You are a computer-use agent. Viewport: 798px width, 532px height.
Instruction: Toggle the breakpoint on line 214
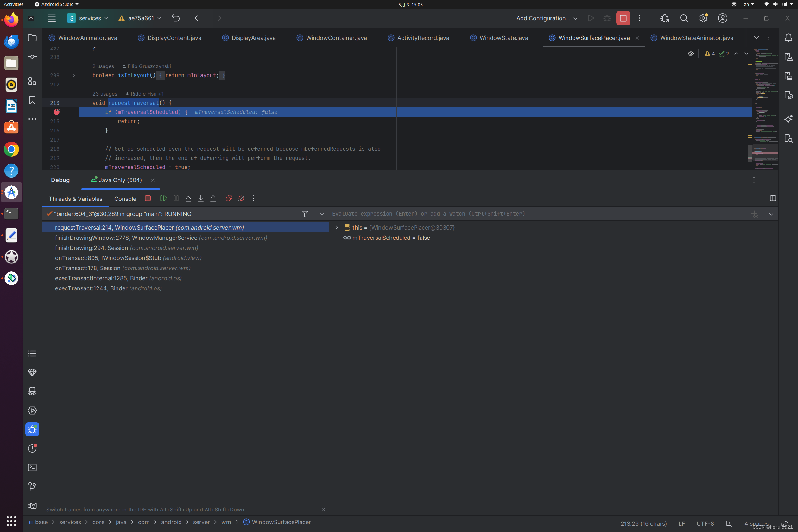point(57,112)
